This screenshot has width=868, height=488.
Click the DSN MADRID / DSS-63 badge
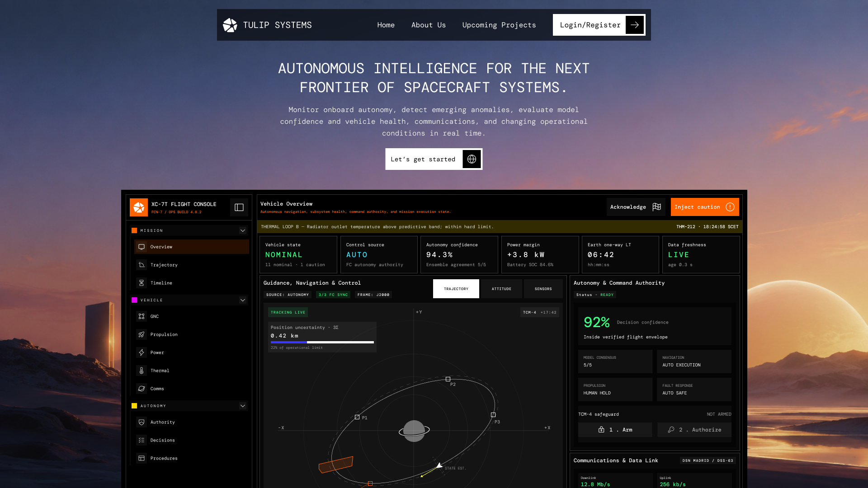708,460
